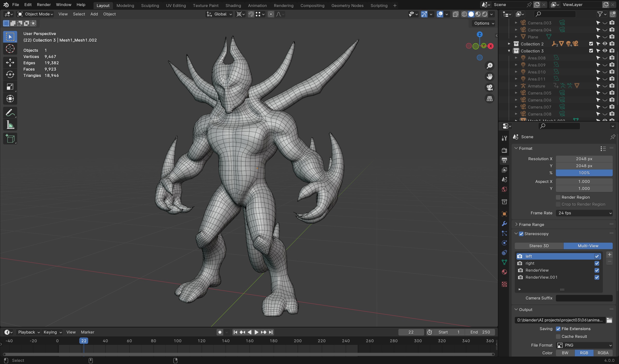This screenshot has width=619, height=364.
Task: Select the Multi-View button
Action: coord(588,246)
